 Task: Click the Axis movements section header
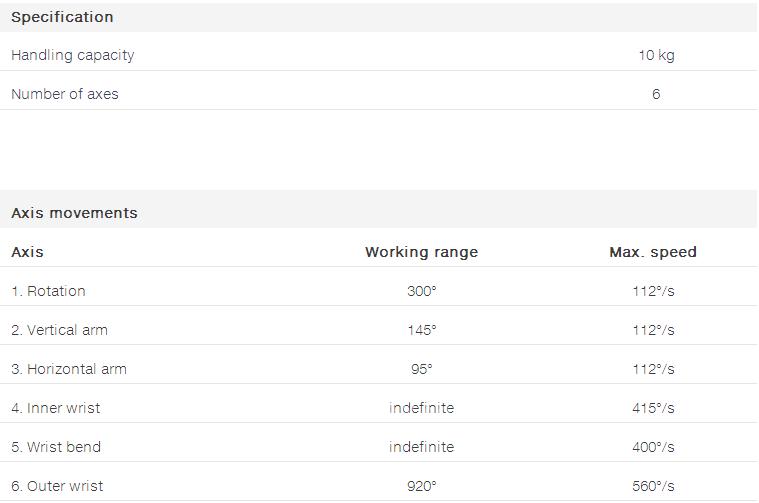click(x=74, y=213)
